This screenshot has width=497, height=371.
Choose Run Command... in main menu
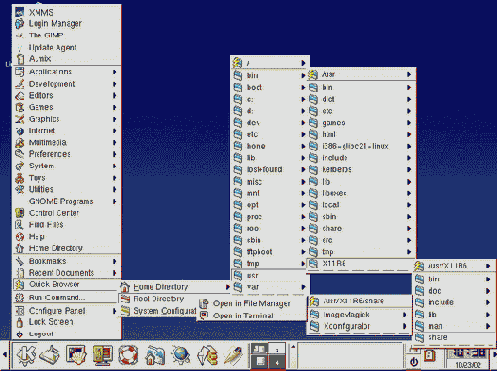[x=67, y=297]
